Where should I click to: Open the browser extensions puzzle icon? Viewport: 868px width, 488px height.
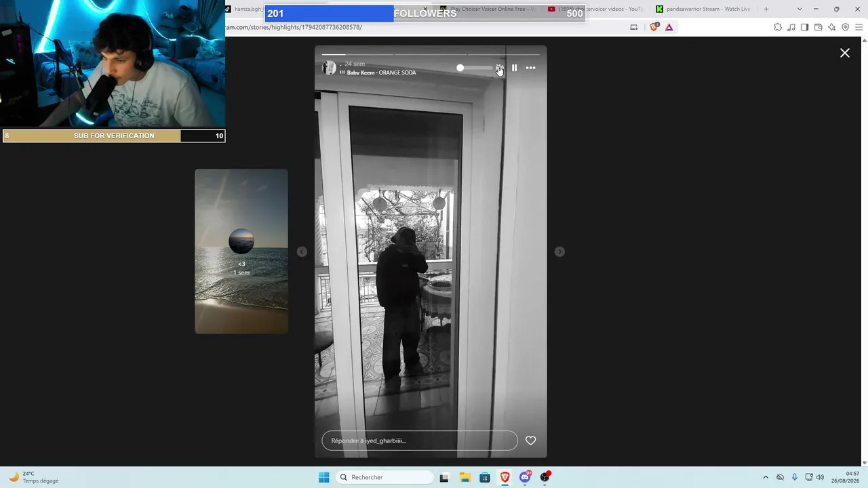pos(778,27)
